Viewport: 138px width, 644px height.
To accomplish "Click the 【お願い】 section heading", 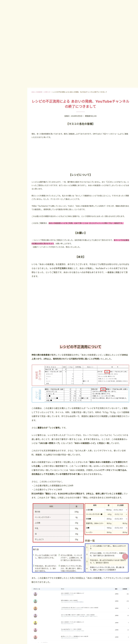I will [80, 233].
